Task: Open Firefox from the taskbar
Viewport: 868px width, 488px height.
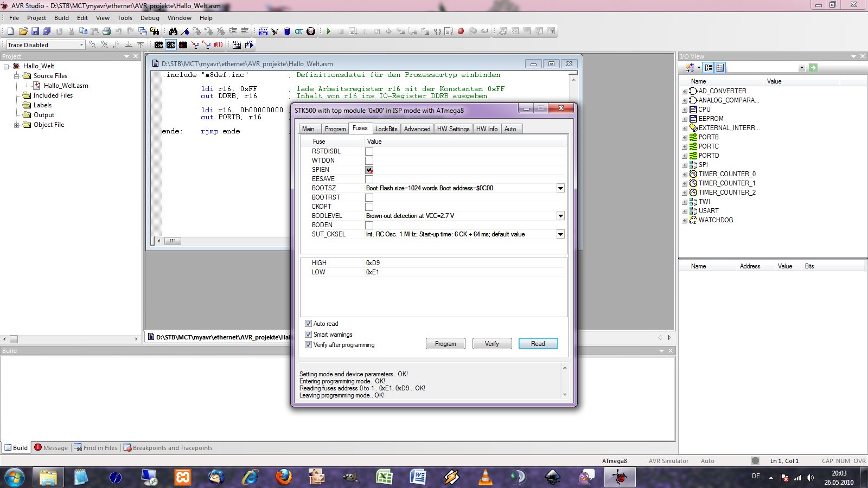Action: point(284,477)
